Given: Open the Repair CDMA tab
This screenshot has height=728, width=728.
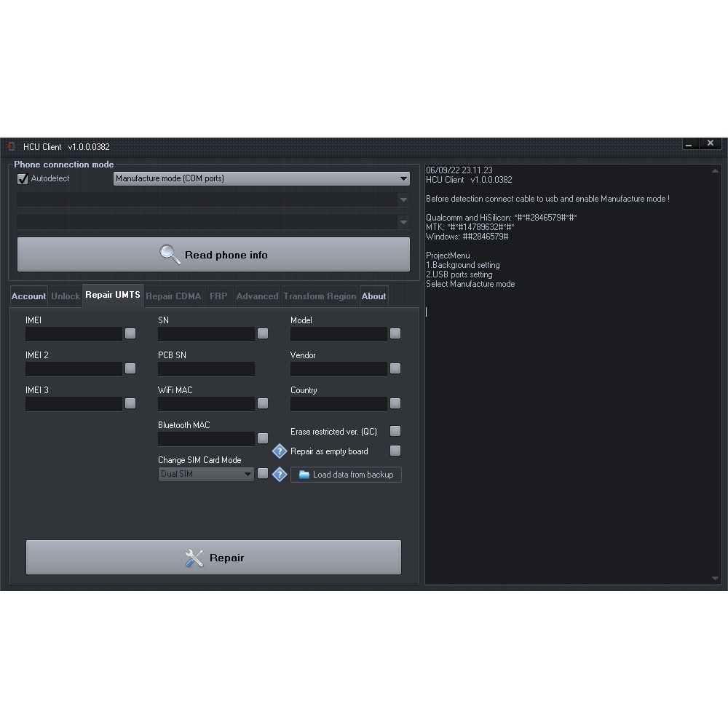Looking at the screenshot, I should coord(174,296).
